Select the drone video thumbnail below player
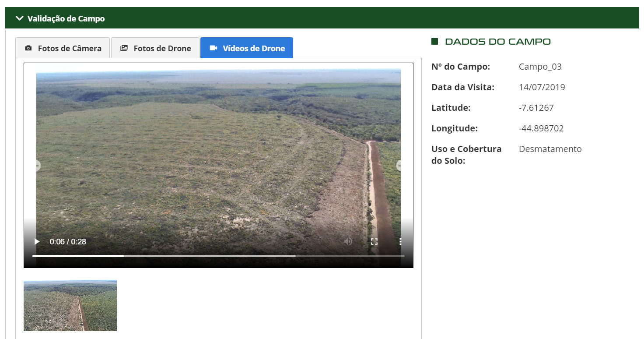 70,306
